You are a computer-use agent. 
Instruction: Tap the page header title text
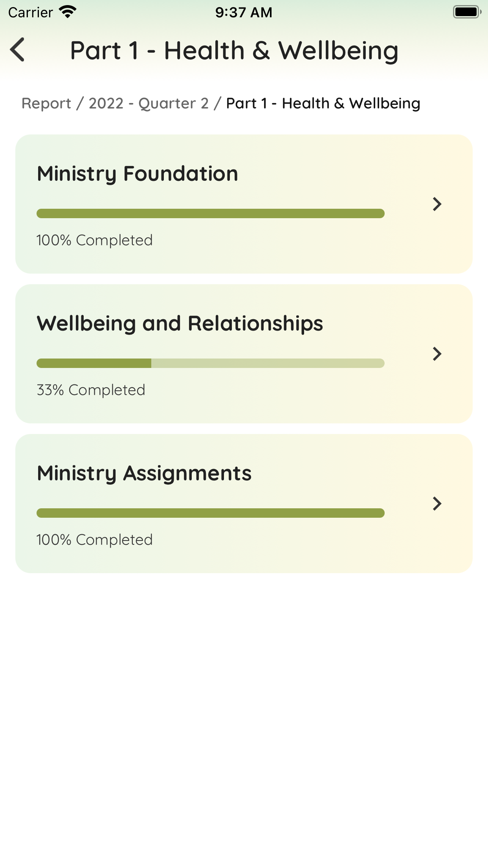click(234, 51)
